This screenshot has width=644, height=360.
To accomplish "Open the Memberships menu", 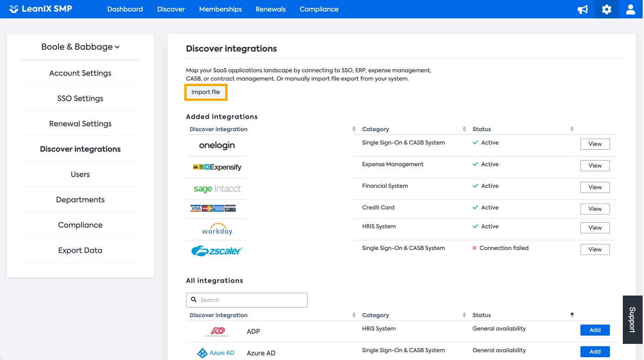I will [x=220, y=9].
